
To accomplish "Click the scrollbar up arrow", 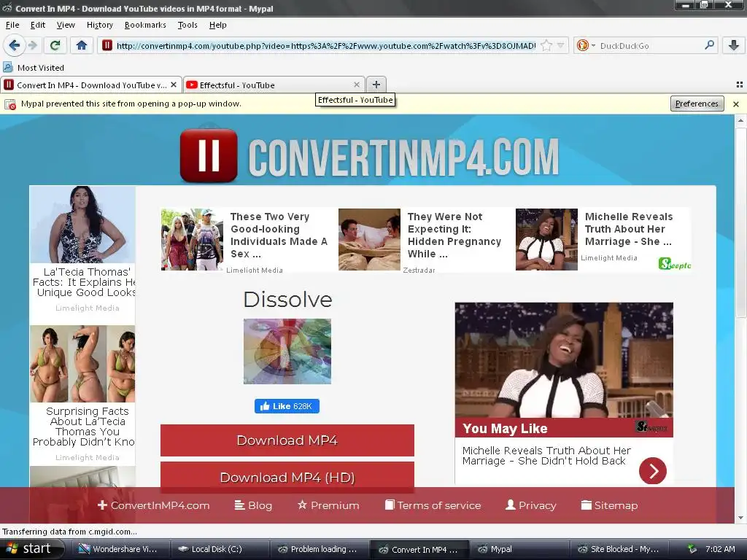I will [x=740, y=120].
